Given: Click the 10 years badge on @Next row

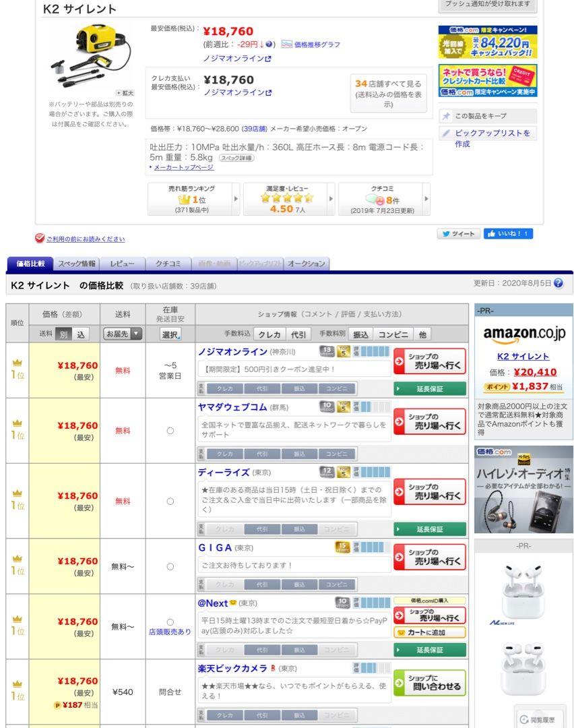Looking at the screenshot, I should click(342, 603).
